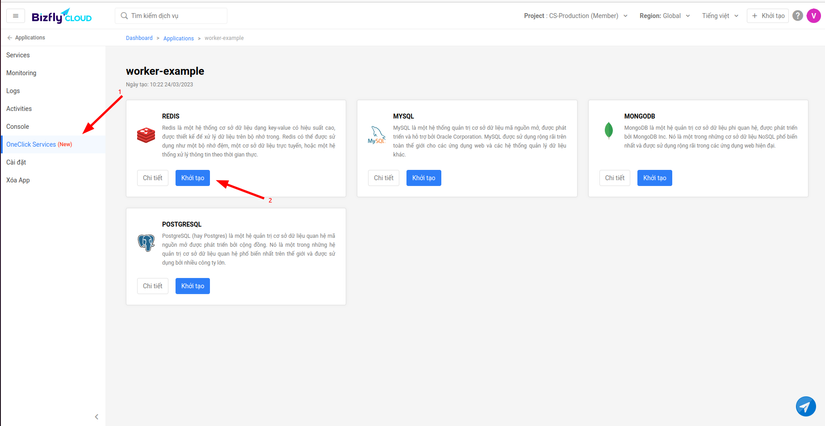
Task: Open the Project CS-Production dropdown
Action: pyautogui.click(x=576, y=16)
